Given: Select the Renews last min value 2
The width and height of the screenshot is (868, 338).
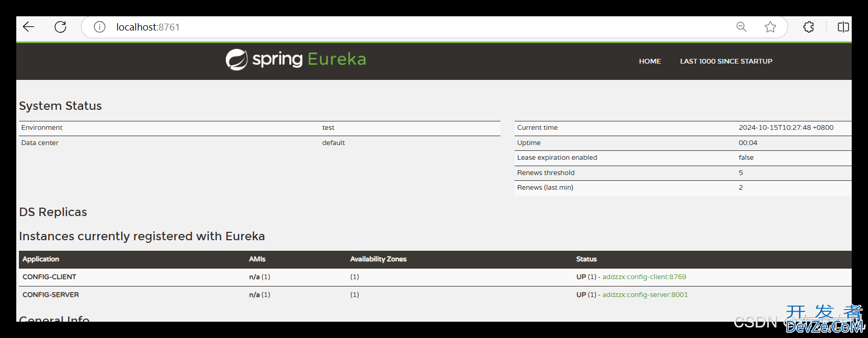Looking at the screenshot, I should click(740, 188).
